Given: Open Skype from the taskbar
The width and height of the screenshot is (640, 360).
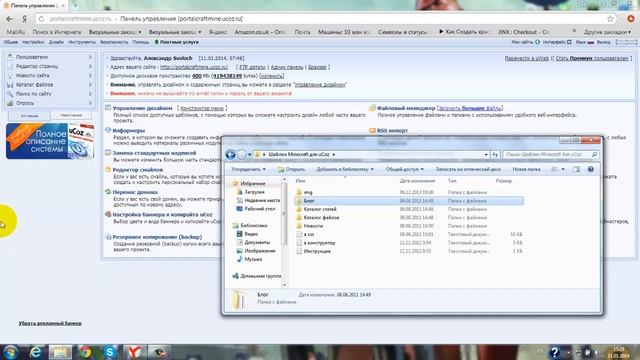Looking at the screenshot, I should pyautogui.click(x=109, y=352).
